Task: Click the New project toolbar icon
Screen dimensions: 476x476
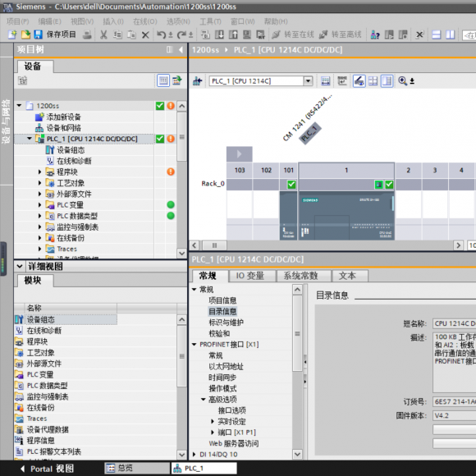Action: pos(12,34)
